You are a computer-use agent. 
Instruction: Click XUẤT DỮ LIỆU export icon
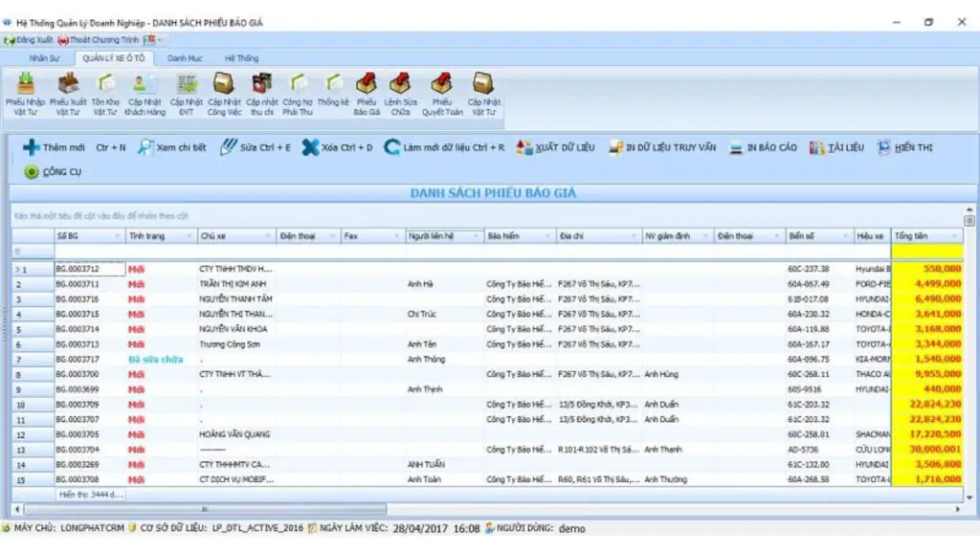(523, 147)
